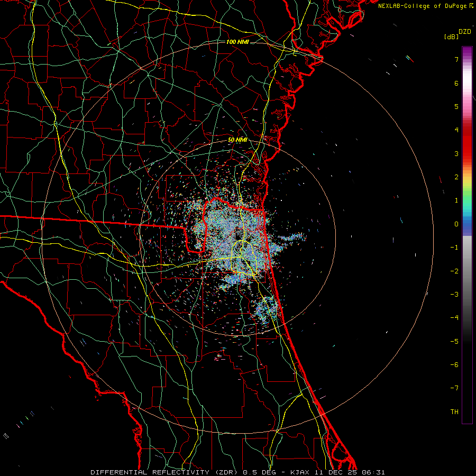Click the legend value -6
The width and height of the screenshot is (476, 476).
point(454,365)
